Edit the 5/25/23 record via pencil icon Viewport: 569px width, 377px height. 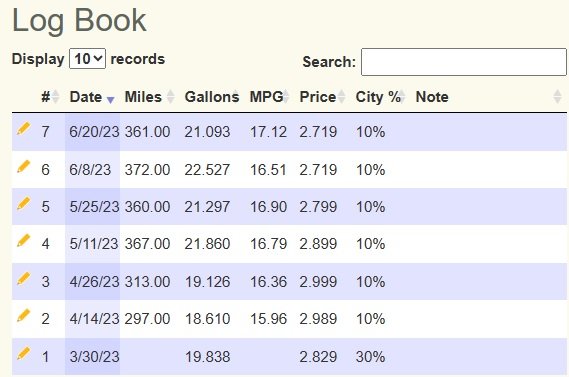click(23, 204)
